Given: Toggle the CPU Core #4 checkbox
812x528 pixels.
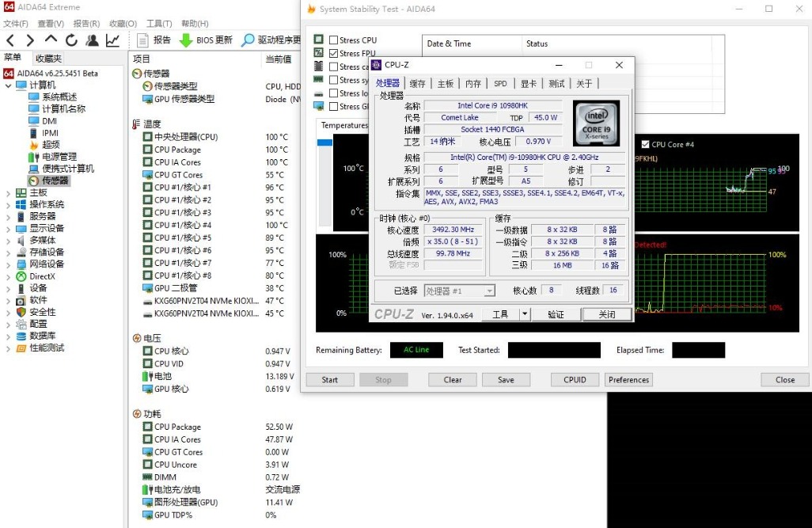Looking at the screenshot, I should 645,145.
